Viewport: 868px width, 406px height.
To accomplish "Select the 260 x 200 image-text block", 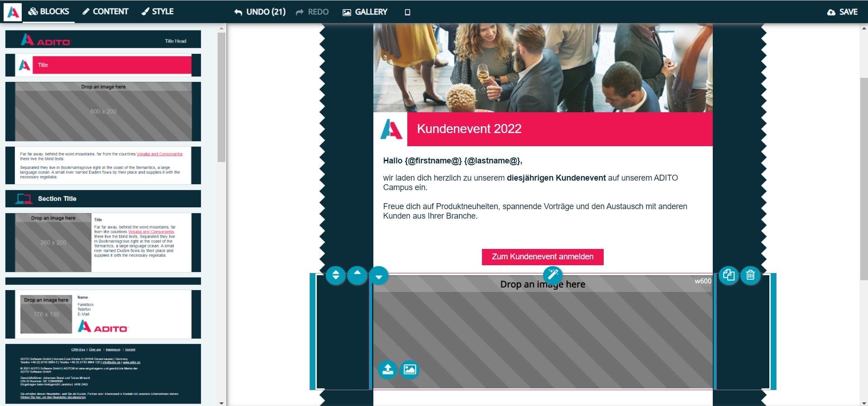I will [x=103, y=243].
